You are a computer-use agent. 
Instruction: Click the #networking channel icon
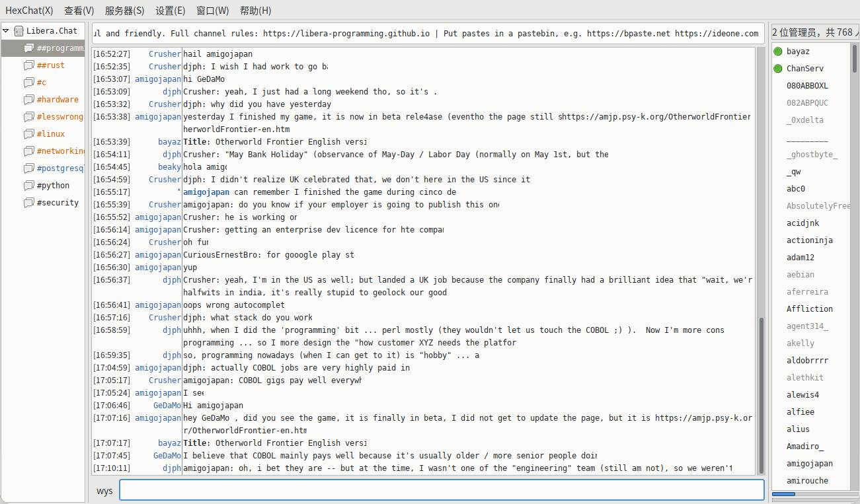coord(28,151)
